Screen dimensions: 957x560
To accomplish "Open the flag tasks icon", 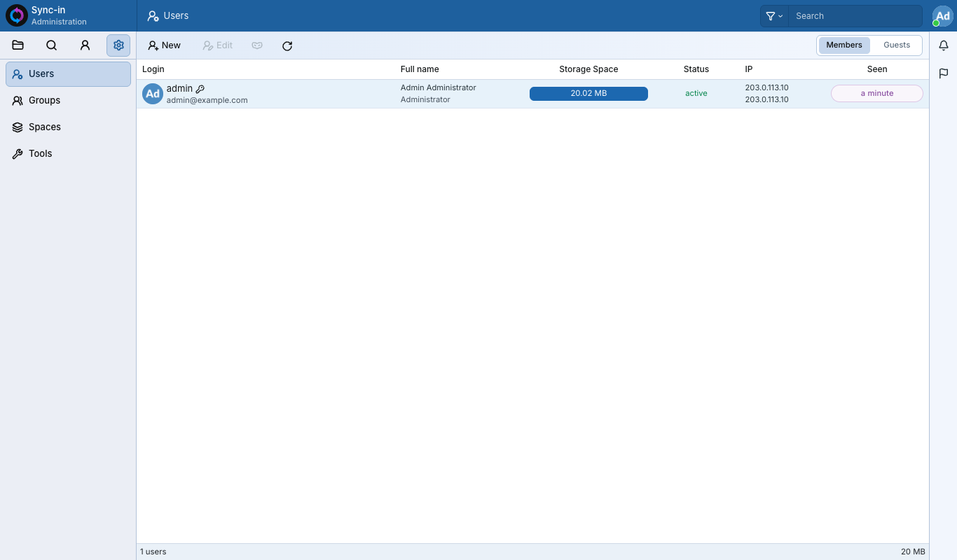I will tap(944, 73).
